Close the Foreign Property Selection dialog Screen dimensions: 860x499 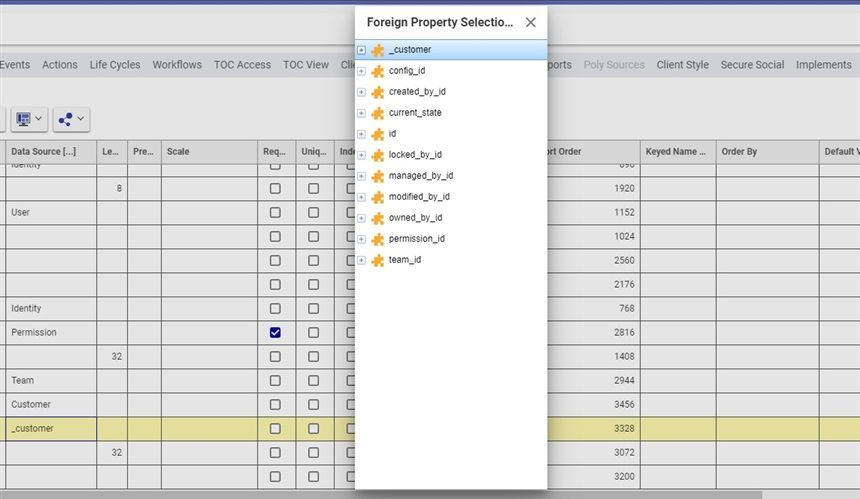click(x=531, y=22)
